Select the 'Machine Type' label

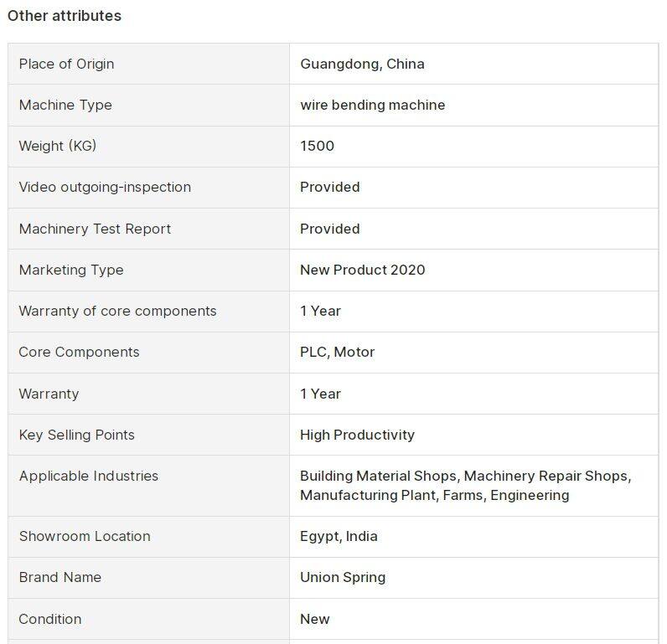[65, 105]
